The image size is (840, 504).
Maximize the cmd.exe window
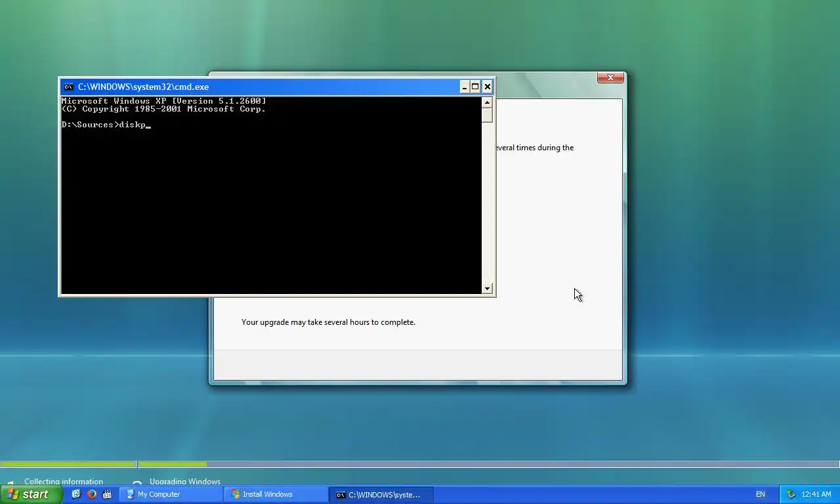click(x=475, y=87)
